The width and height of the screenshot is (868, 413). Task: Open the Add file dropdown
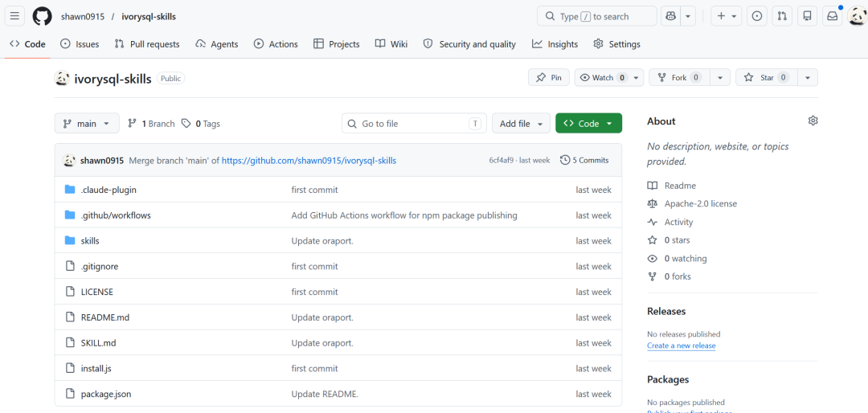pyautogui.click(x=521, y=124)
